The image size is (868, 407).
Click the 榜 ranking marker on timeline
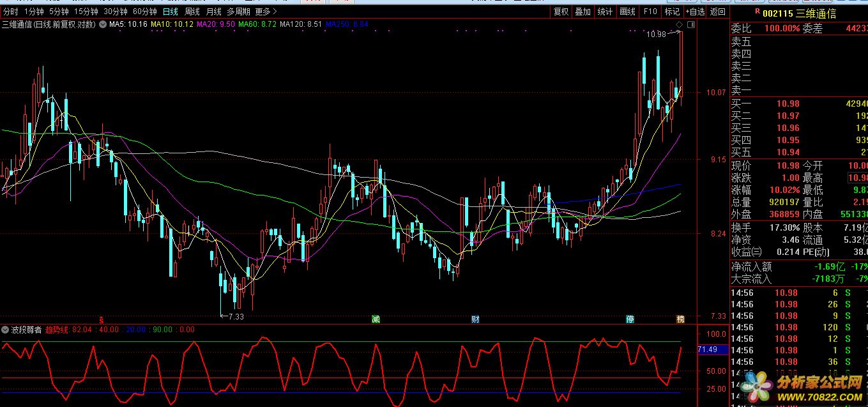click(x=680, y=319)
